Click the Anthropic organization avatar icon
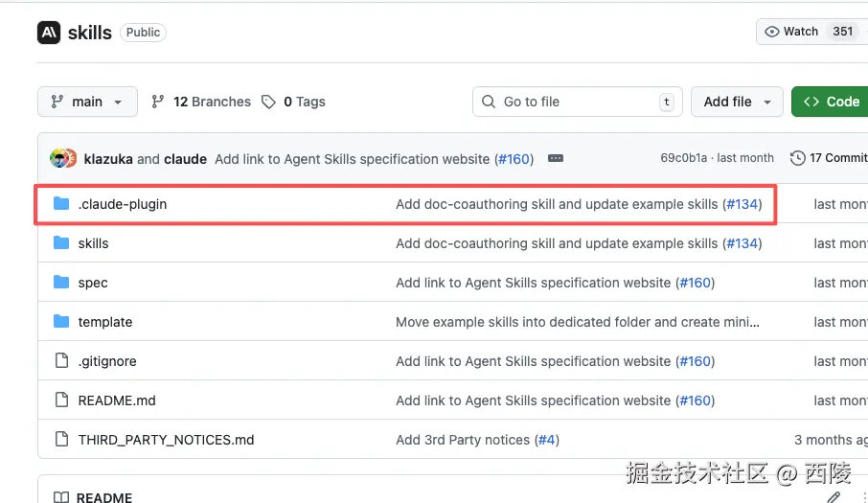Image resolution: width=868 pixels, height=503 pixels. [x=49, y=33]
